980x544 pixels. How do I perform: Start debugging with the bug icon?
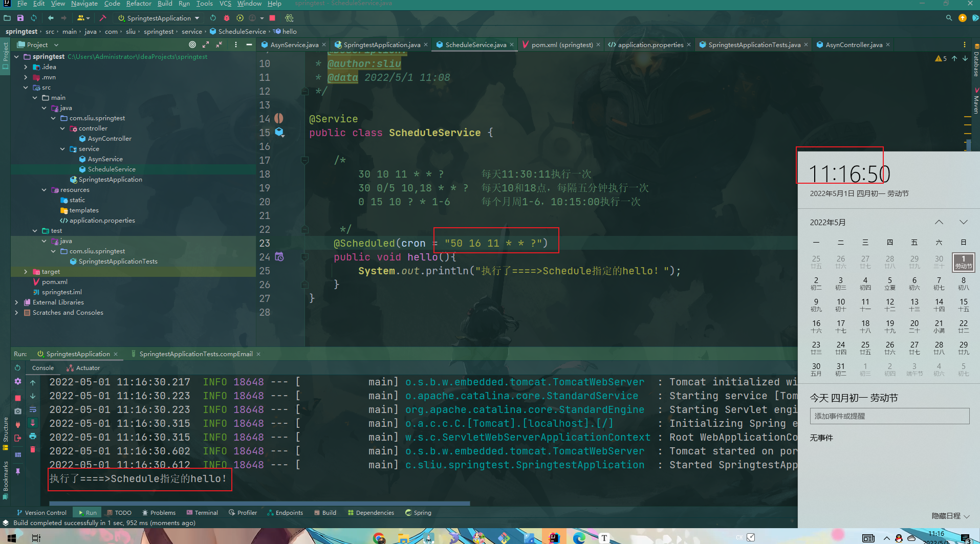(x=226, y=18)
